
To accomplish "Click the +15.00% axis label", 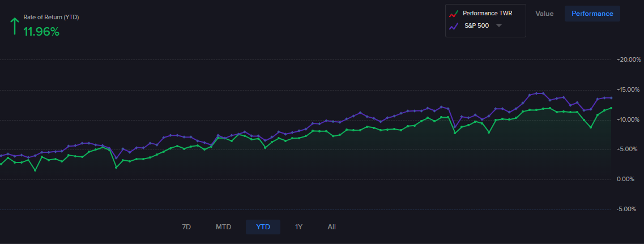I will click(628, 89).
